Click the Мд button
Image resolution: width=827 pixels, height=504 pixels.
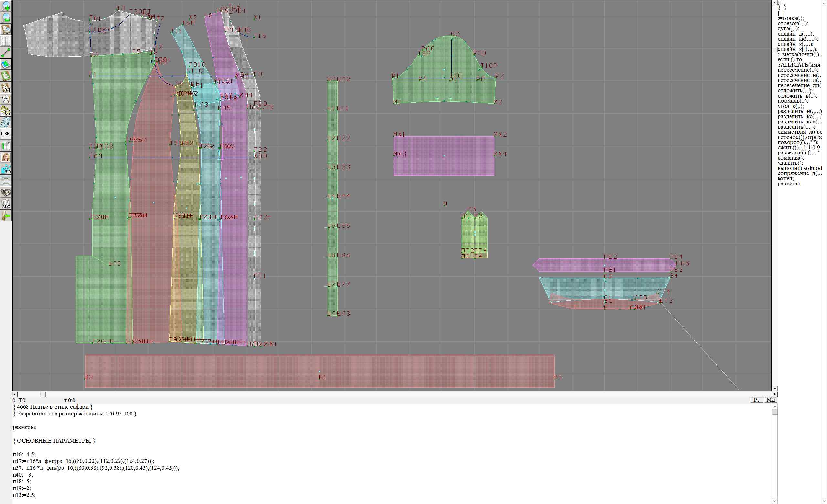770,400
